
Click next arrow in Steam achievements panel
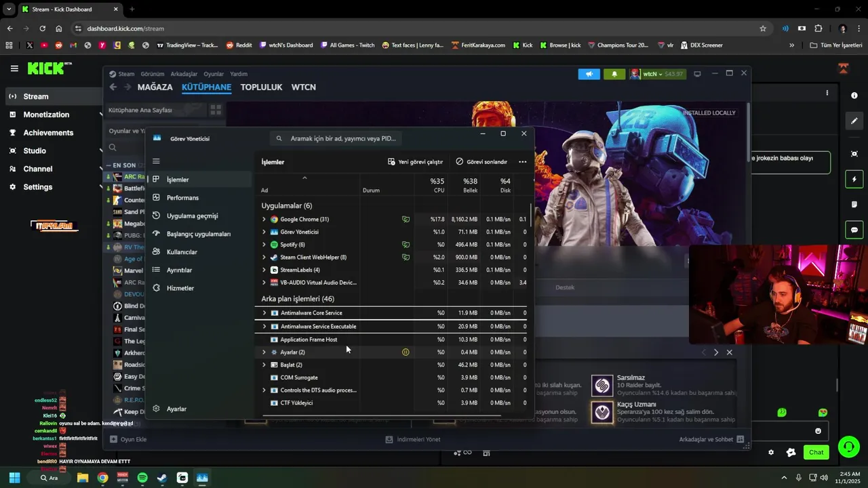[x=716, y=352]
